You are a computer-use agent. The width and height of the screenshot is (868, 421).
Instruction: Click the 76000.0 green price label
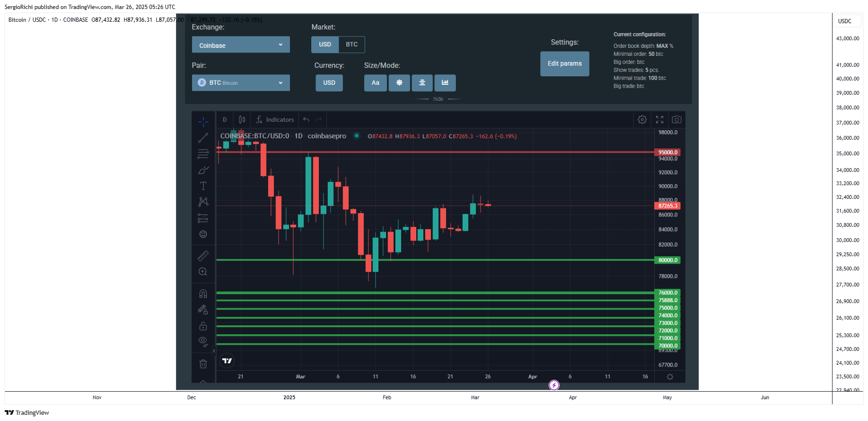[667, 293]
